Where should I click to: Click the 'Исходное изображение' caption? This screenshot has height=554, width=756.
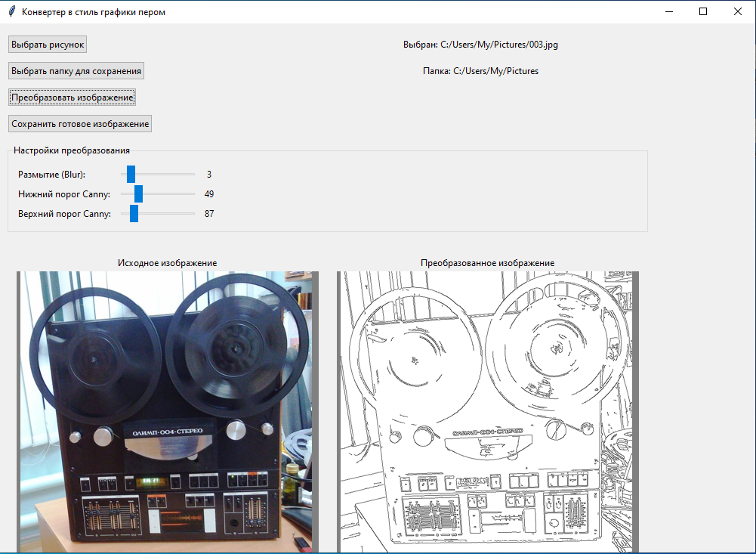168,263
